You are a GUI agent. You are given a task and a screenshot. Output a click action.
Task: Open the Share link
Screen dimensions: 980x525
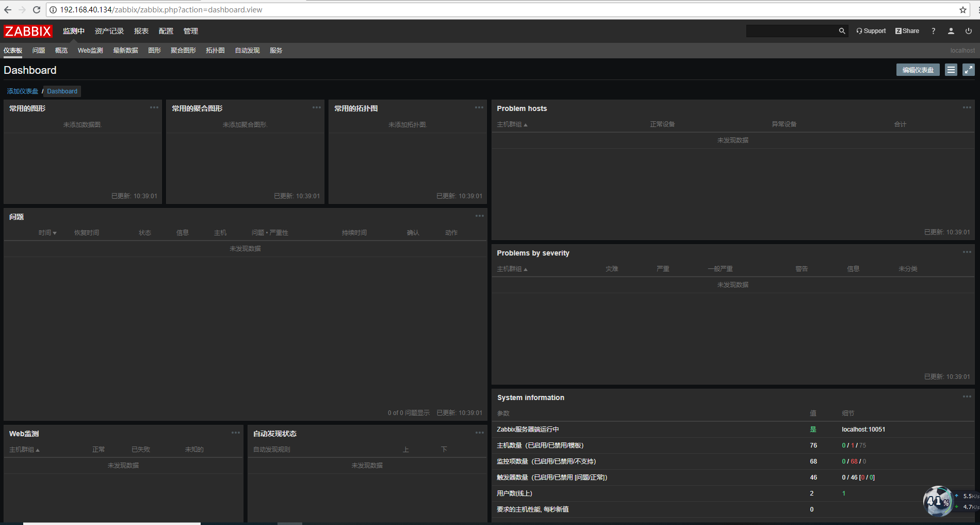click(x=907, y=31)
